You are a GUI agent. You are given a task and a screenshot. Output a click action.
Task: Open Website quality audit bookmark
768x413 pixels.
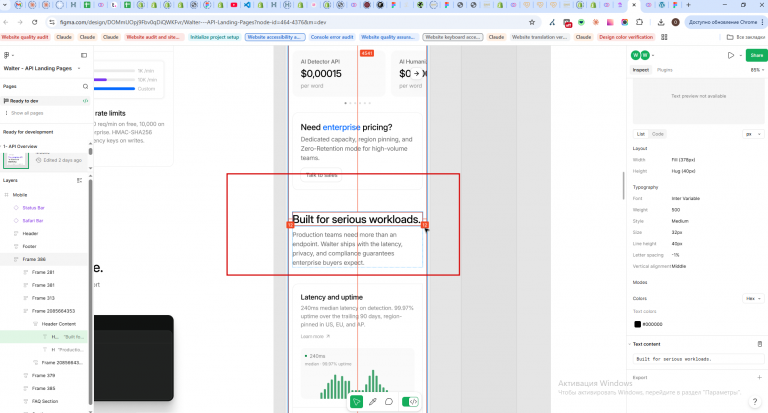click(25, 37)
